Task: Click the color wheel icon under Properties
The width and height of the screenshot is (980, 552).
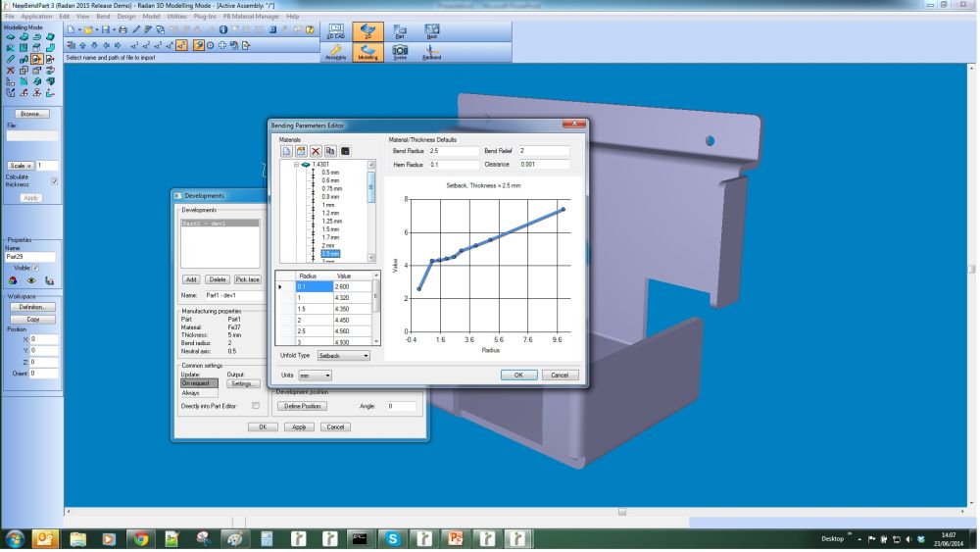Action: [x=11, y=279]
